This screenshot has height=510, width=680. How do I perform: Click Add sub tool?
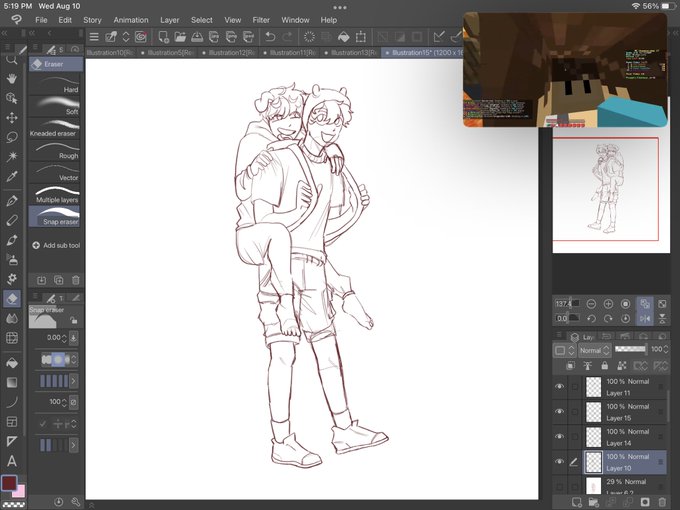(56, 245)
